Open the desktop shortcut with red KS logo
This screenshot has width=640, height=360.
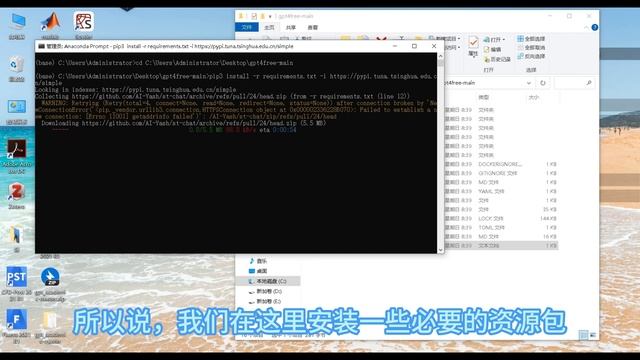[x=84, y=24]
